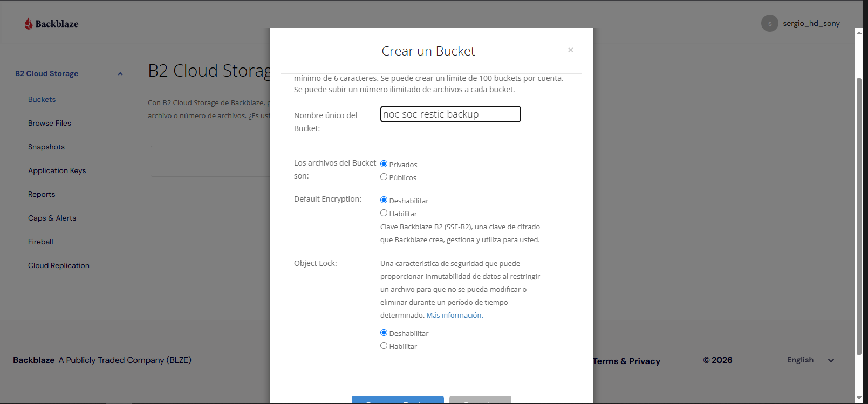
Task: Select the Privados radio option
Action: (384, 164)
